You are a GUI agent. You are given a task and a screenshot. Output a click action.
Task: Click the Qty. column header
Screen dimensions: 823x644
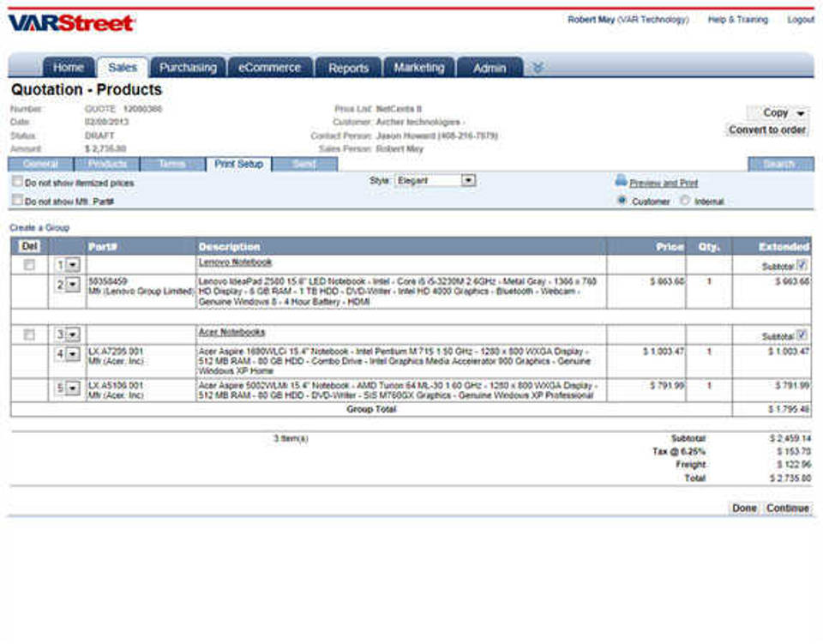tap(709, 247)
